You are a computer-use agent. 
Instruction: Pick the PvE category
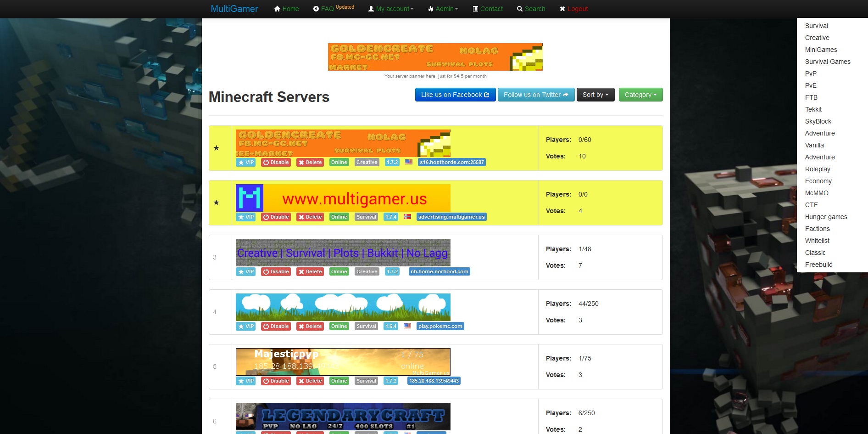811,85
